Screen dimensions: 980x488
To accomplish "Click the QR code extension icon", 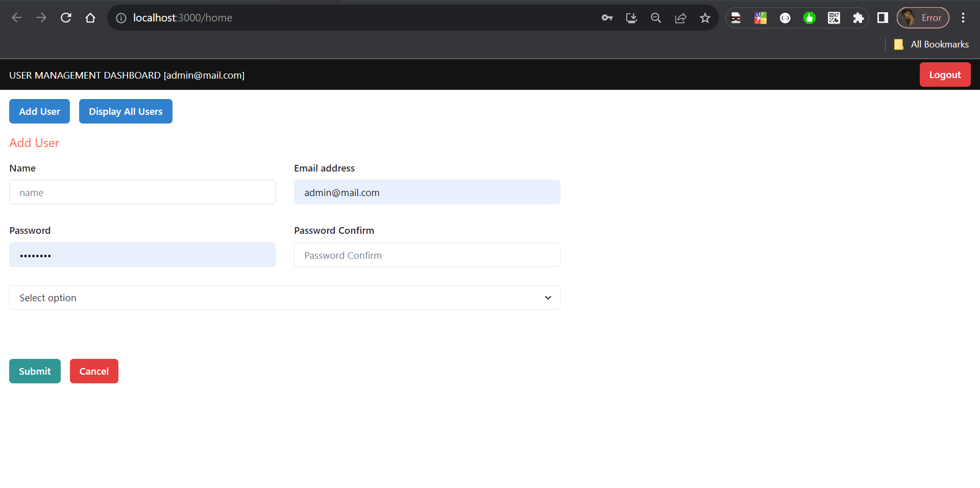I will tap(834, 17).
